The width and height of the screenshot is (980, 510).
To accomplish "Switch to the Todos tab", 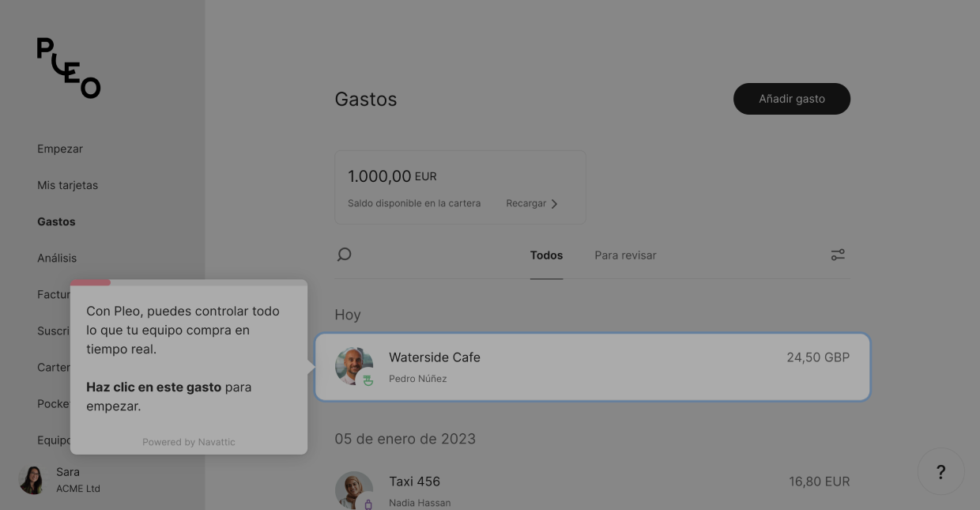I will [x=546, y=255].
